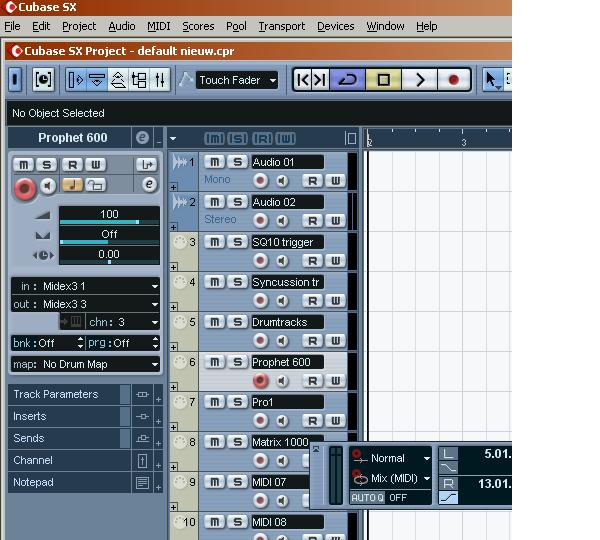Image resolution: width=600 pixels, height=540 pixels.
Task: Go to the previous marker button
Action: 302,80
